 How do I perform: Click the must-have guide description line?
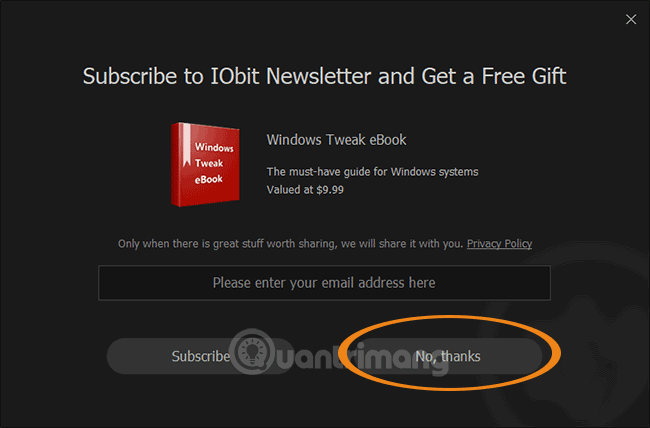[372, 172]
